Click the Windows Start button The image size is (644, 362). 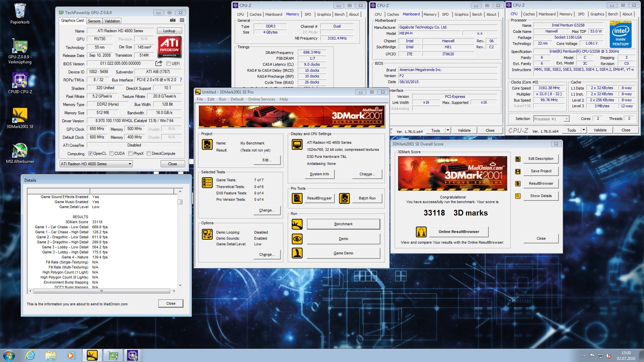(x=9, y=355)
